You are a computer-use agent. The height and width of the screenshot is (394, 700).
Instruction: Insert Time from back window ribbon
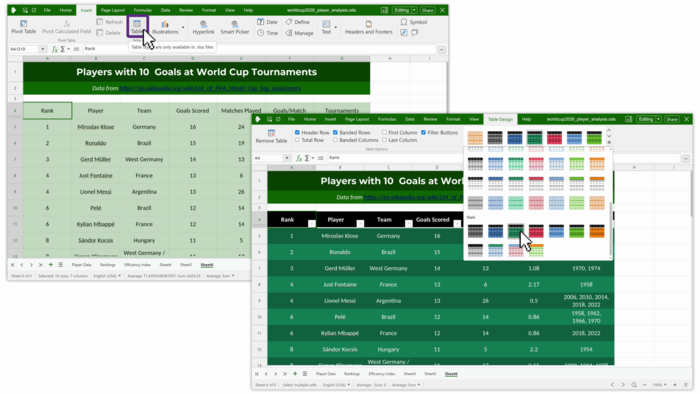click(x=267, y=33)
